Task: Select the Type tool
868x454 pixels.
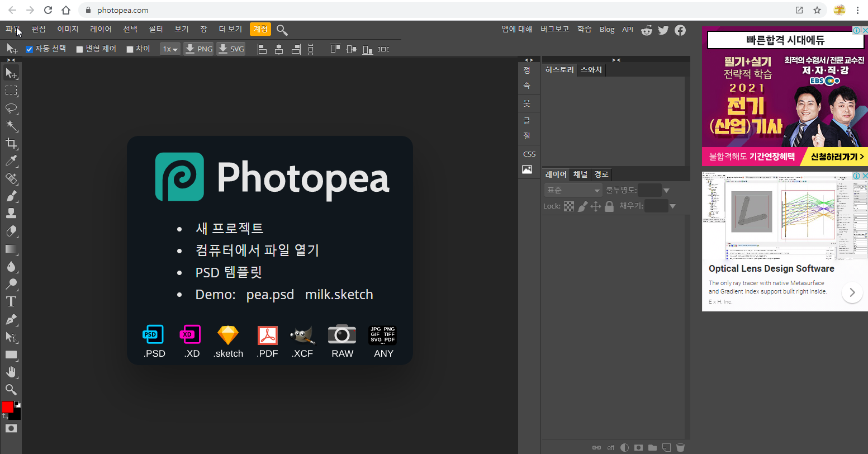Action: tap(11, 302)
